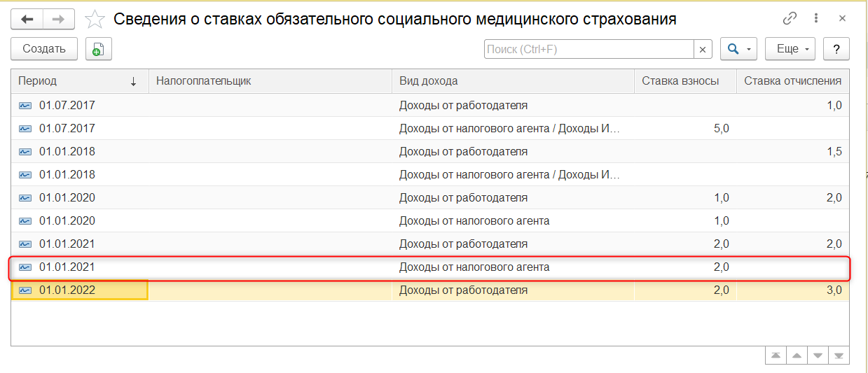Click the forward navigation arrow
Image resolution: width=868 pixels, height=373 pixels.
pos(59,19)
